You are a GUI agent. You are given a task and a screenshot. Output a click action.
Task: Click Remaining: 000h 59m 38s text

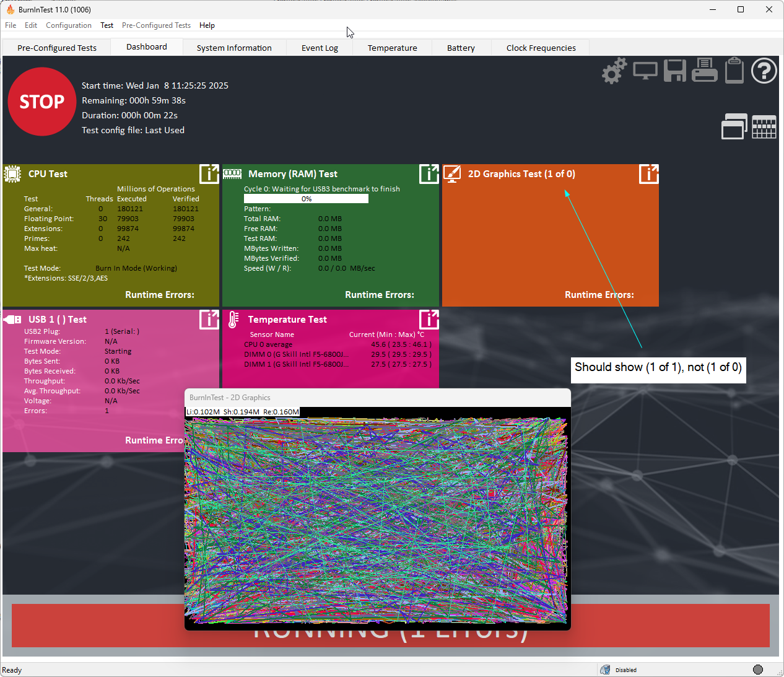134,100
